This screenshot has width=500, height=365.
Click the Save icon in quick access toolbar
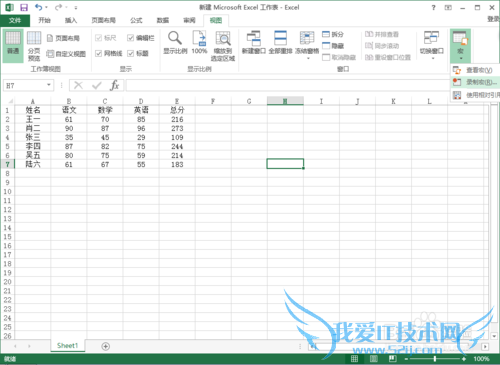click(24, 7)
